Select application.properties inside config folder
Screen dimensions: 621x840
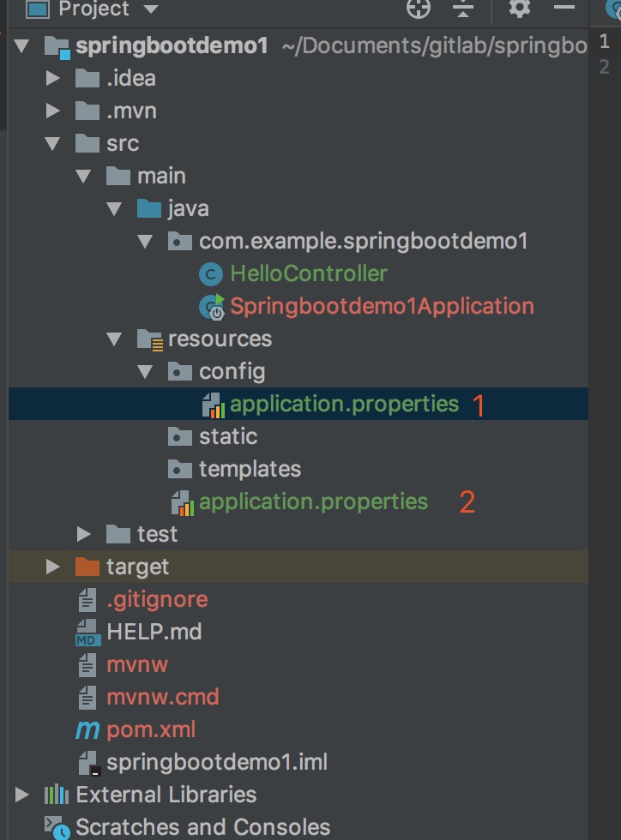344,404
